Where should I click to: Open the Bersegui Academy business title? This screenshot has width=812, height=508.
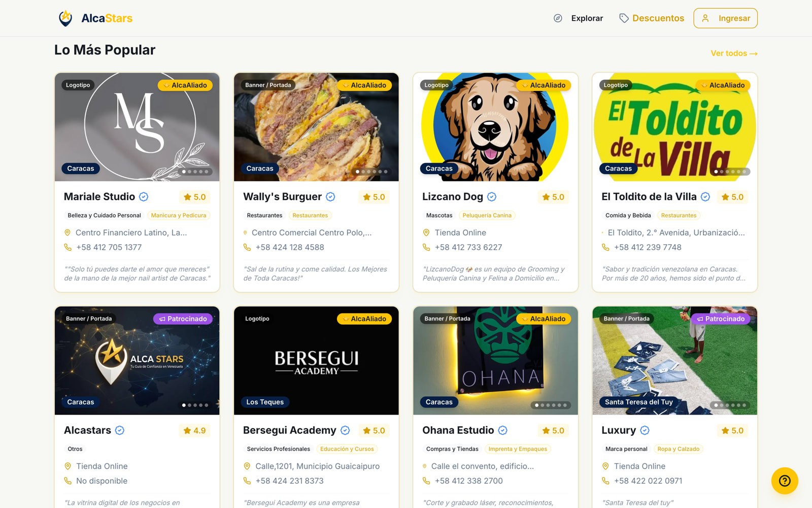point(290,430)
